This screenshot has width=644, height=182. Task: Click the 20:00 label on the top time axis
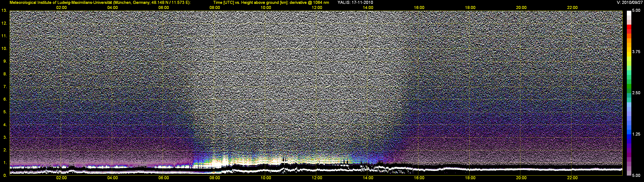point(521,7)
